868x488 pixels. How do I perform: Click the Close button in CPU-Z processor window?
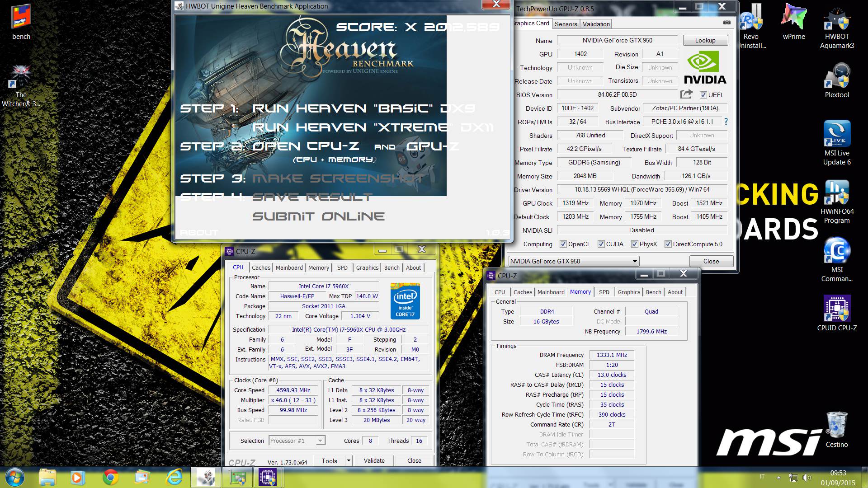[414, 460]
